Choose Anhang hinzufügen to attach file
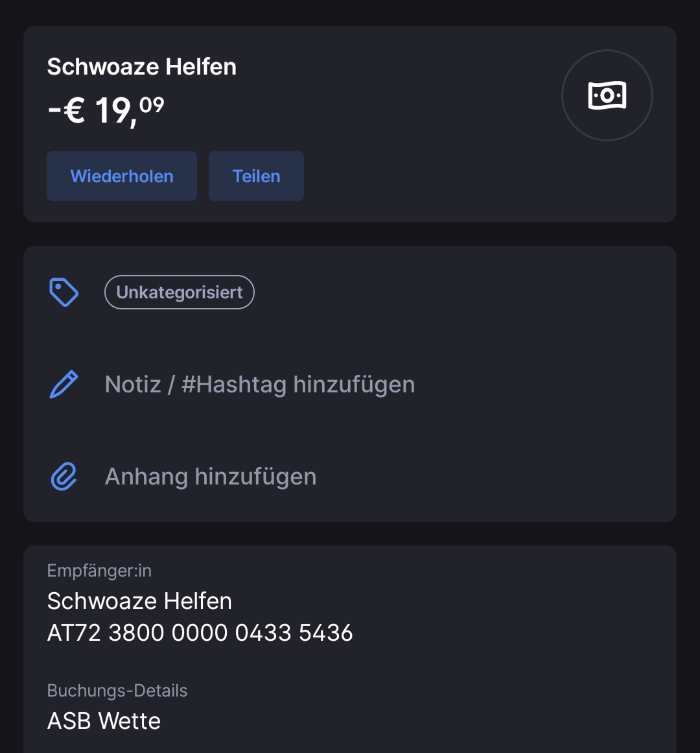The height and width of the screenshot is (753, 700). coord(211,477)
